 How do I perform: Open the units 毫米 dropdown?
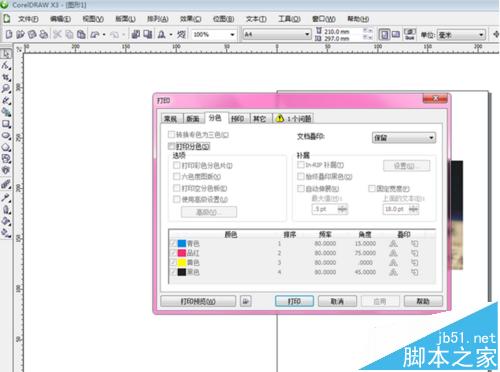click(x=460, y=35)
